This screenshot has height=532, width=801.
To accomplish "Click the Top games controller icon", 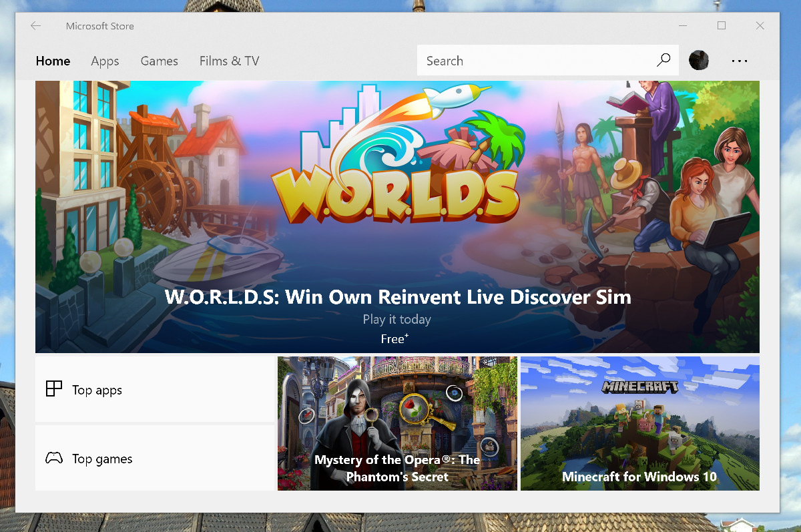I will pyautogui.click(x=53, y=458).
